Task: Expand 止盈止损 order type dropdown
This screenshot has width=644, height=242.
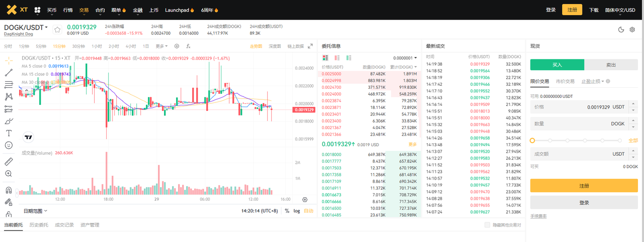Action: [x=592, y=81]
